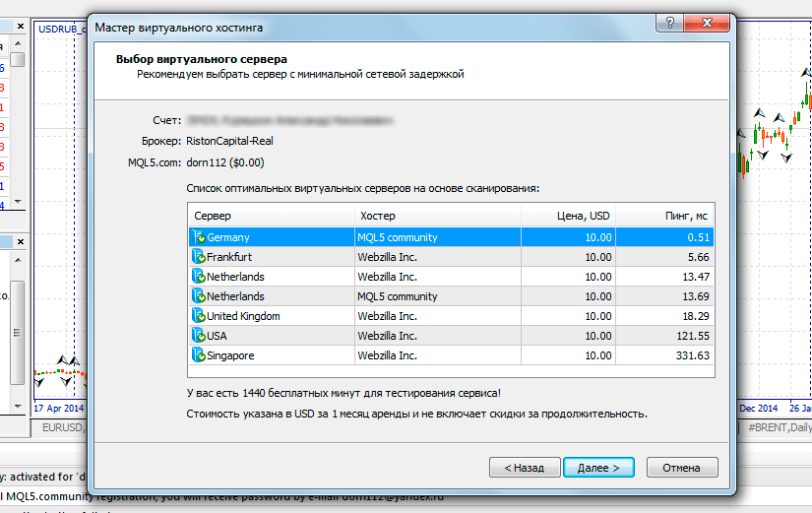Click the MQL5 community Netherlands row icon
The height and width of the screenshot is (513, 812).
pyautogui.click(x=199, y=296)
